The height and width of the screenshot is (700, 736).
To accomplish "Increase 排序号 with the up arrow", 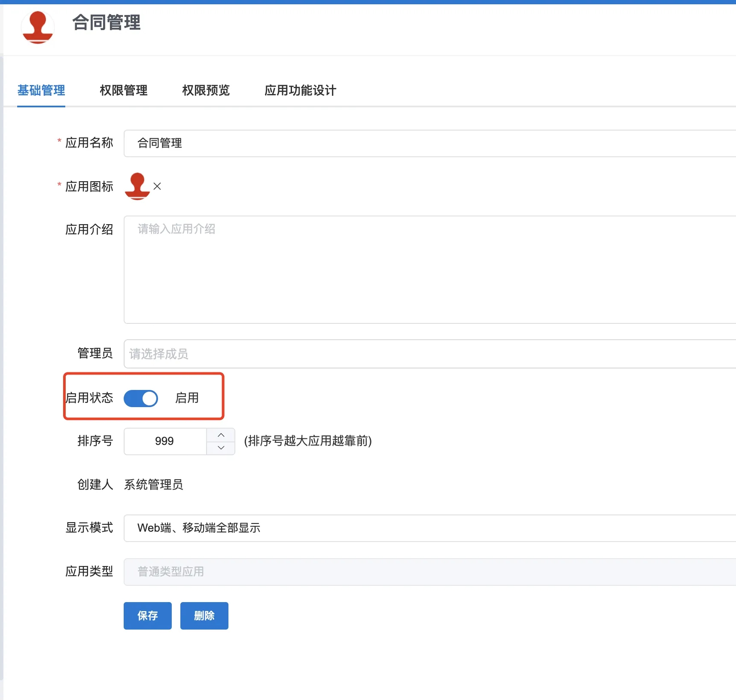I will 221,435.
